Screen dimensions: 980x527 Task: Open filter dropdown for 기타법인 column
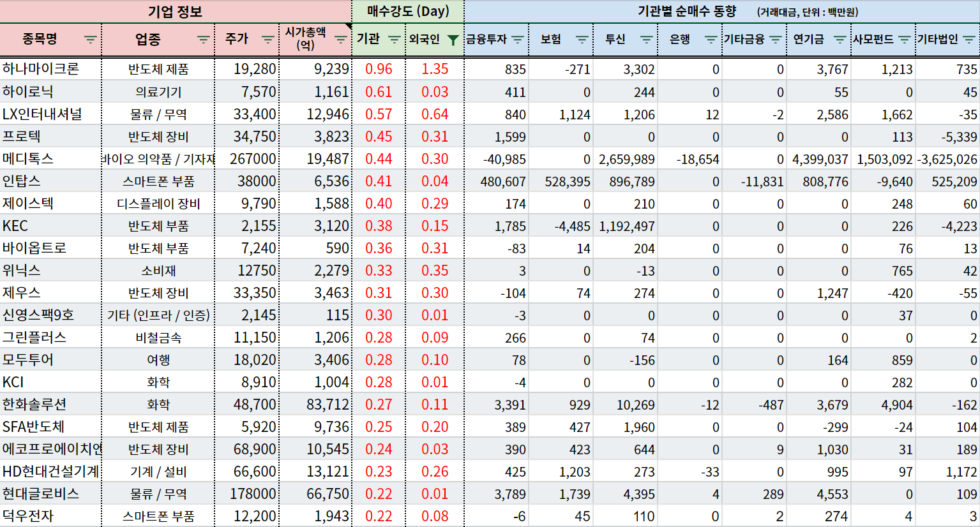tap(969, 40)
